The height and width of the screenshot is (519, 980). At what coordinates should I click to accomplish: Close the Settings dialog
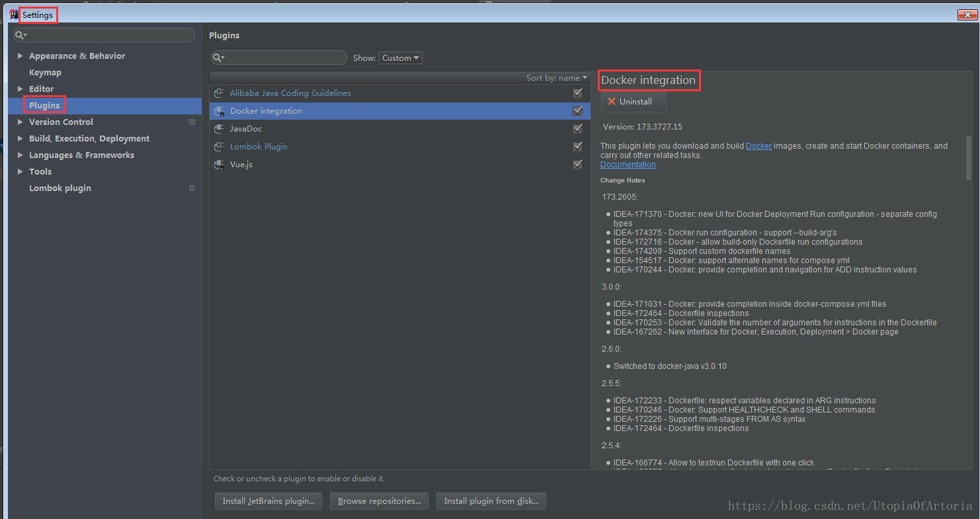pyautogui.click(x=966, y=15)
